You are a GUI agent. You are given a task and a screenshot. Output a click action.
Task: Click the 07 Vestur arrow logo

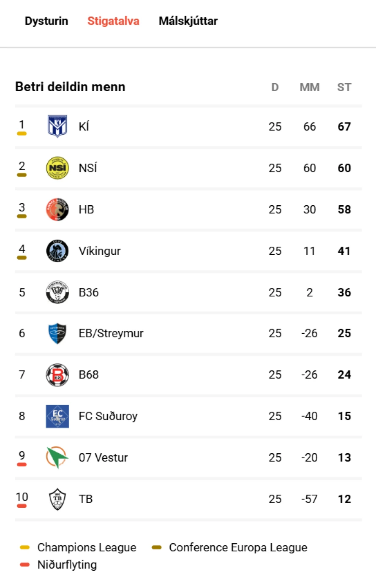click(x=57, y=457)
